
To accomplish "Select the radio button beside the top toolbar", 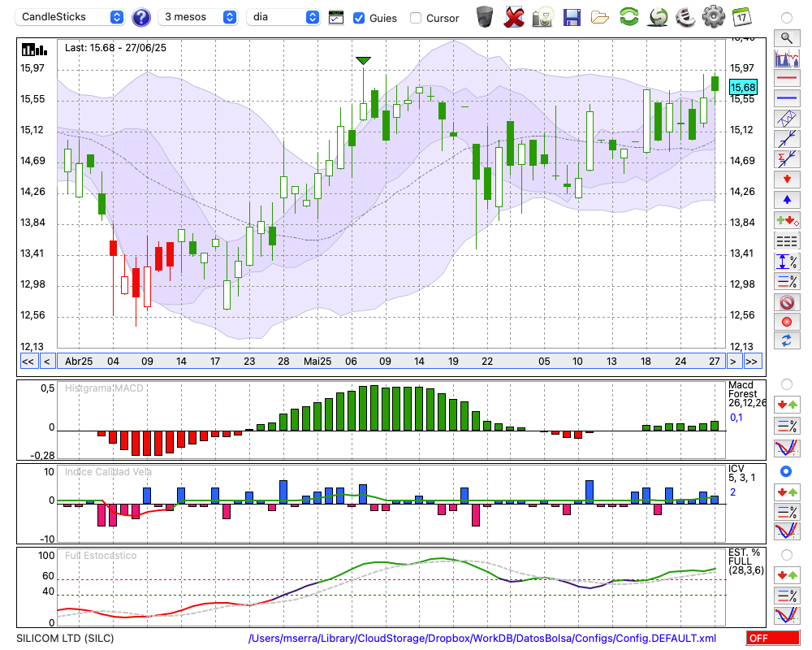I will tap(787, 18).
